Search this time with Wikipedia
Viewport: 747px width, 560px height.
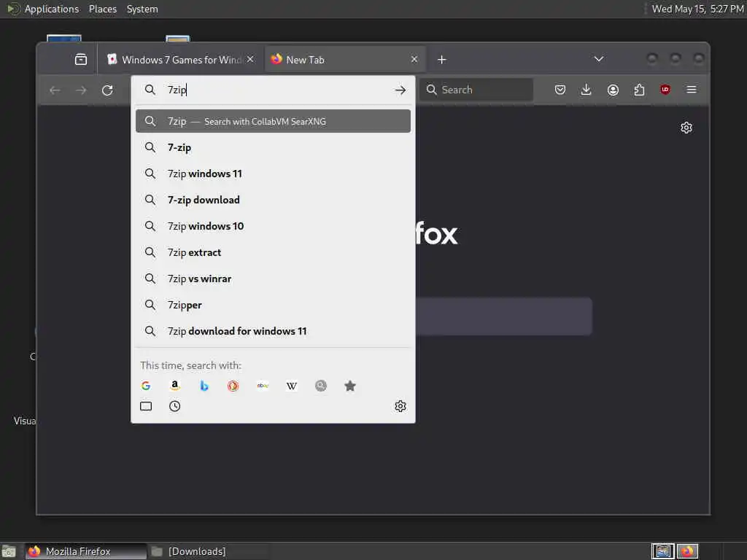[x=292, y=386]
